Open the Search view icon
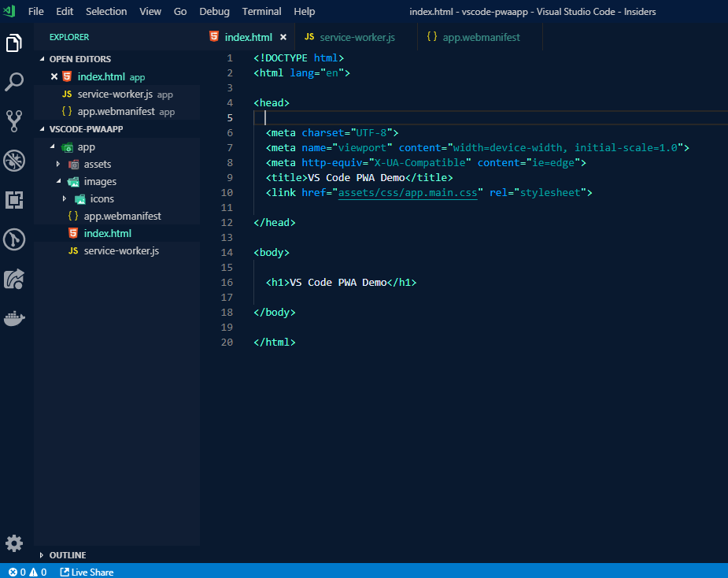 tap(14, 82)
